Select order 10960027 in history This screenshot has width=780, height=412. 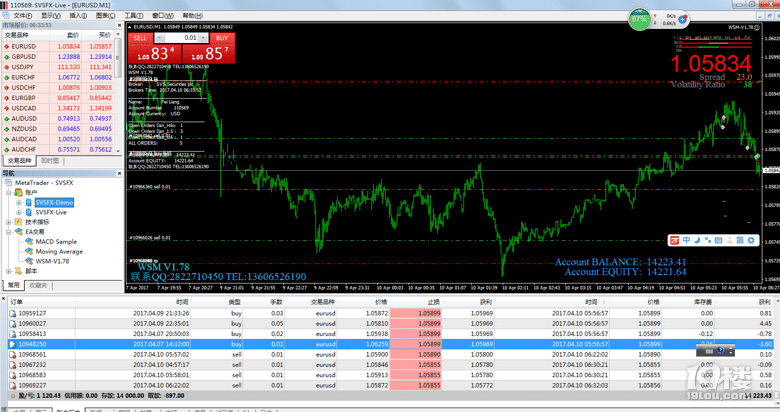tap(390, 323)
